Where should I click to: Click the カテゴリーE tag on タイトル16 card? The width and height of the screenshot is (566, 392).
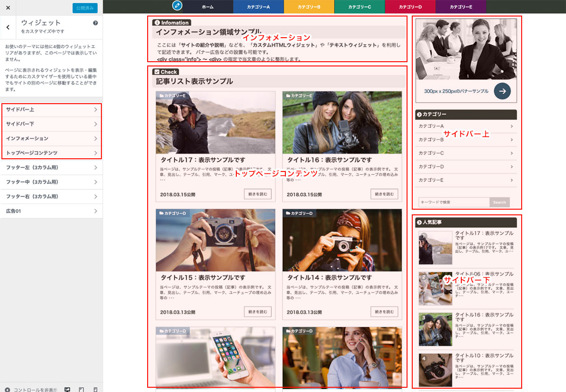tap(299, 96)
